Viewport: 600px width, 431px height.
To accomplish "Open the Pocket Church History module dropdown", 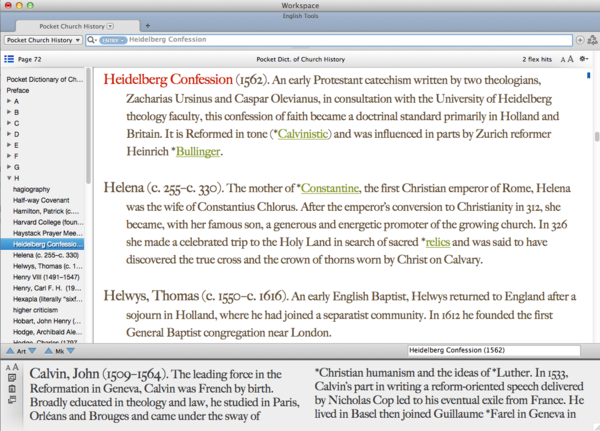I will [x=43, y=40].
